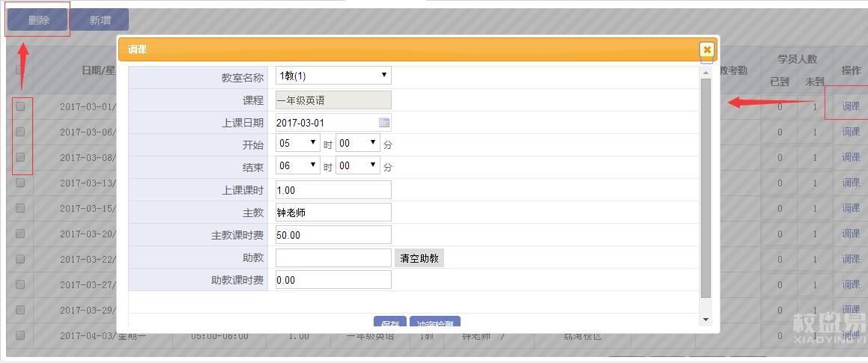Click the dialog scrollbar down arrow
The height and width of the screenshot is (363, 868).
(705, 320)
